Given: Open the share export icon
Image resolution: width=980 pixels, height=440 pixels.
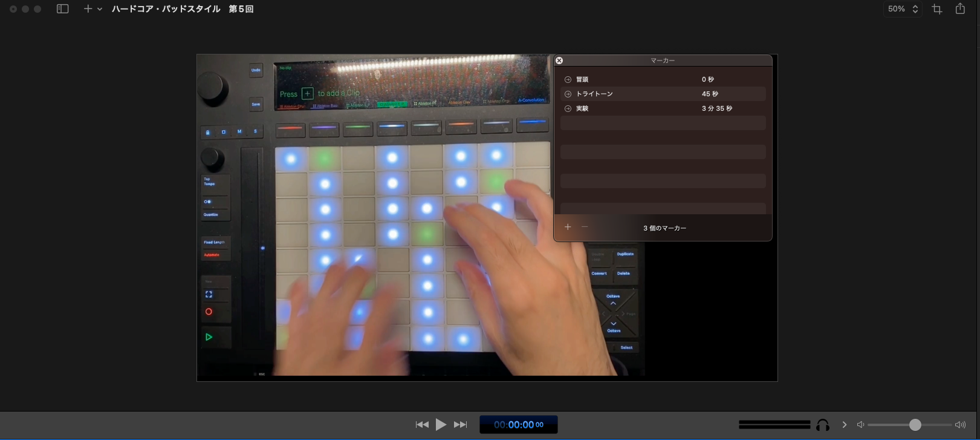Looking at the screenshot, I should [x=960, y=9].
